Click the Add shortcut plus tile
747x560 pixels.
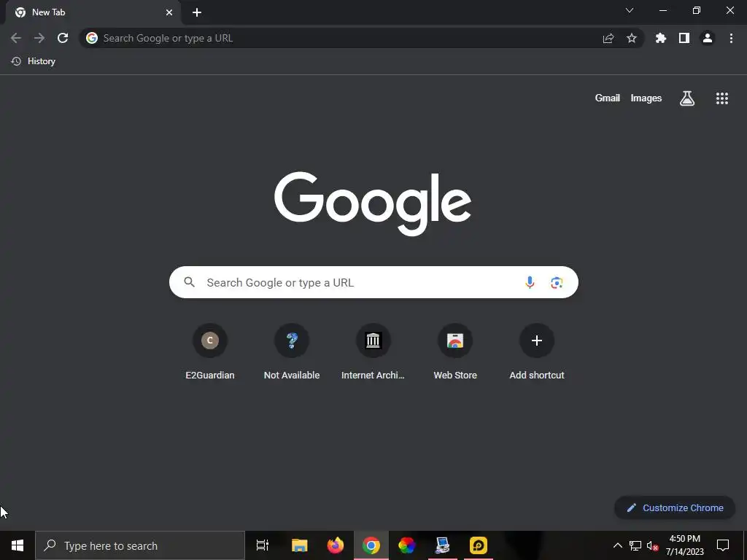(x=537, y=351)
